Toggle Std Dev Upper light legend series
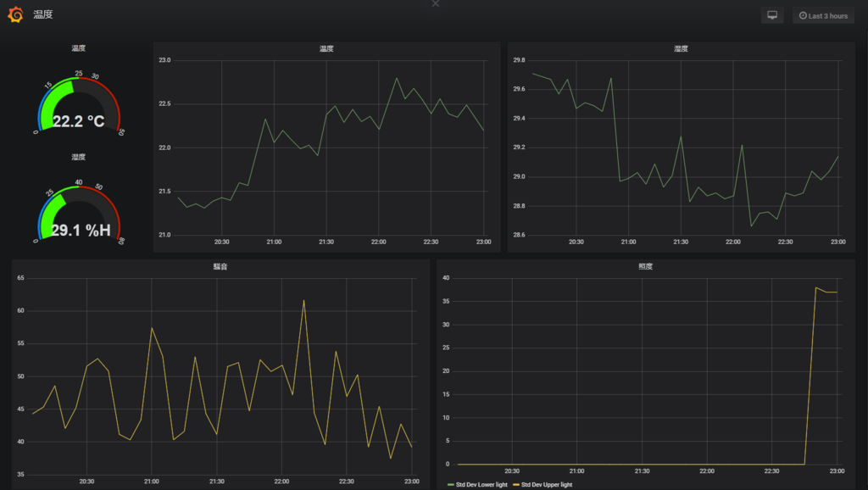868x490 pixels. [x=547, y=484]
